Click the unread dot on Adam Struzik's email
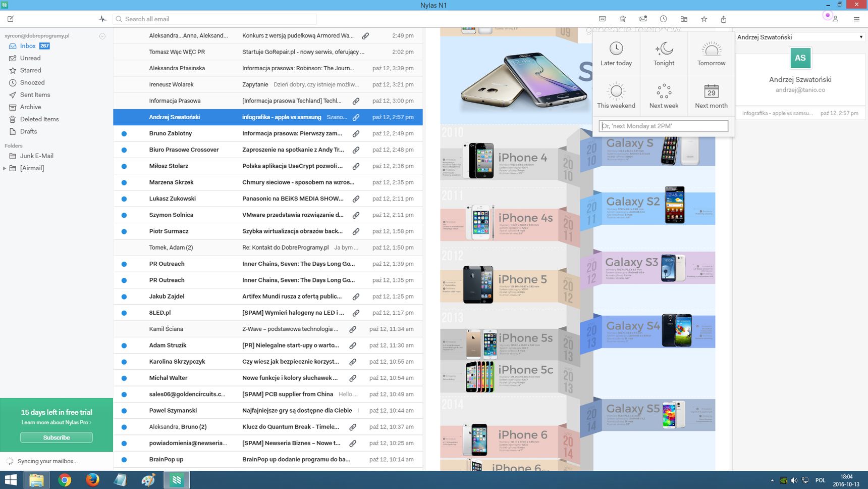 [x=124, y=346]
